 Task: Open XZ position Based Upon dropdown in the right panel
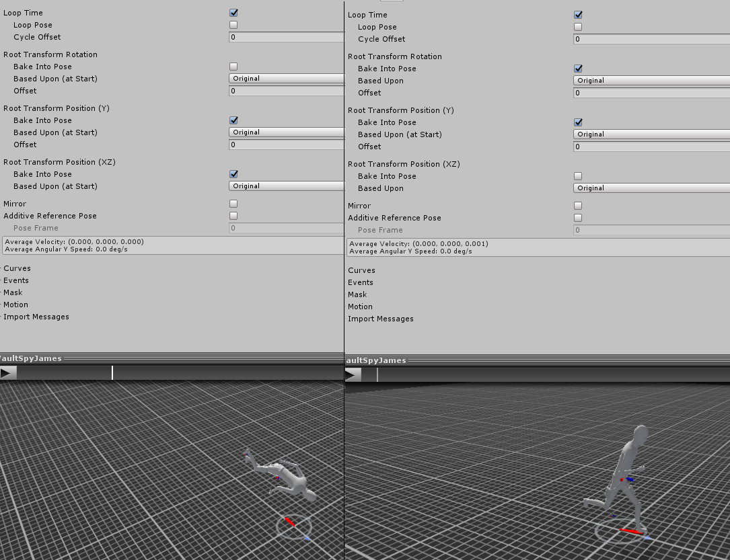point(651,188)
